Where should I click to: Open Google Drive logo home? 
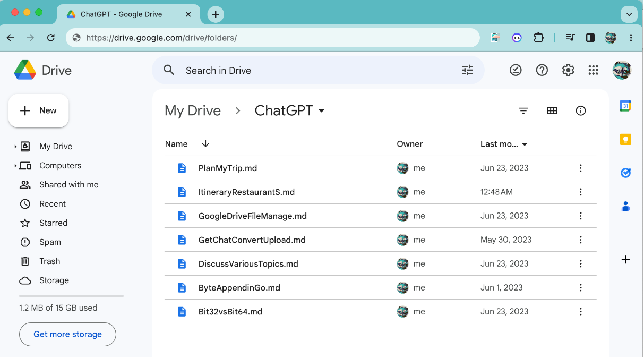point(43,70)
